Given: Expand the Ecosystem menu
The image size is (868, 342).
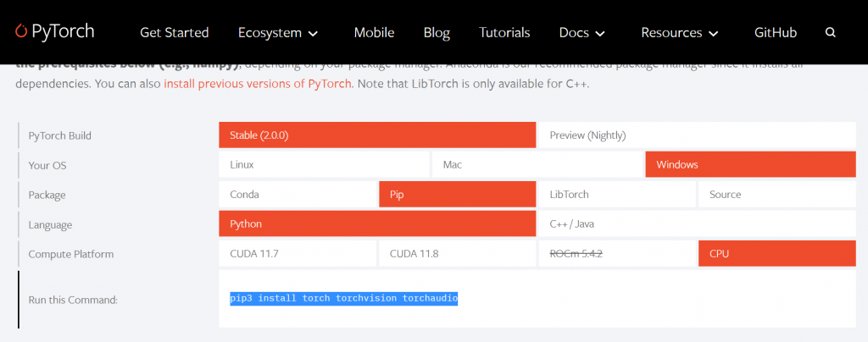Looking at the screenshot, I should (x=278, y=33).
